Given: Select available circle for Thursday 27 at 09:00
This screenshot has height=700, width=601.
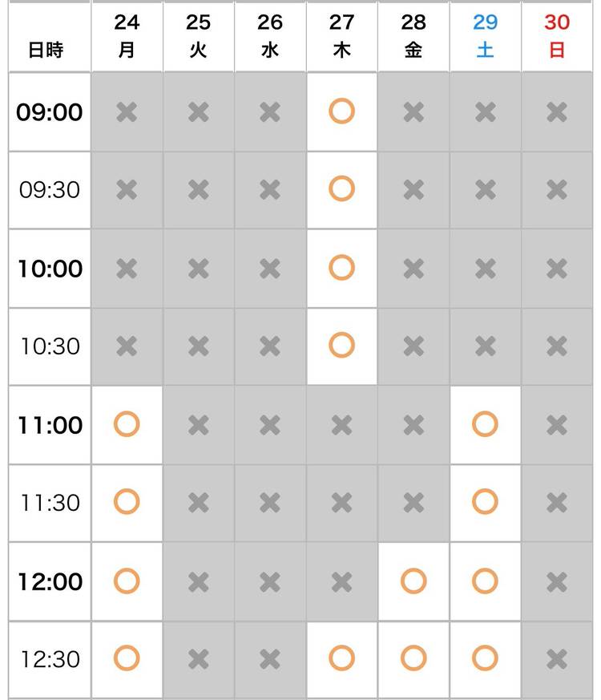Looking at the screenshot, I should tap(341, 111).
